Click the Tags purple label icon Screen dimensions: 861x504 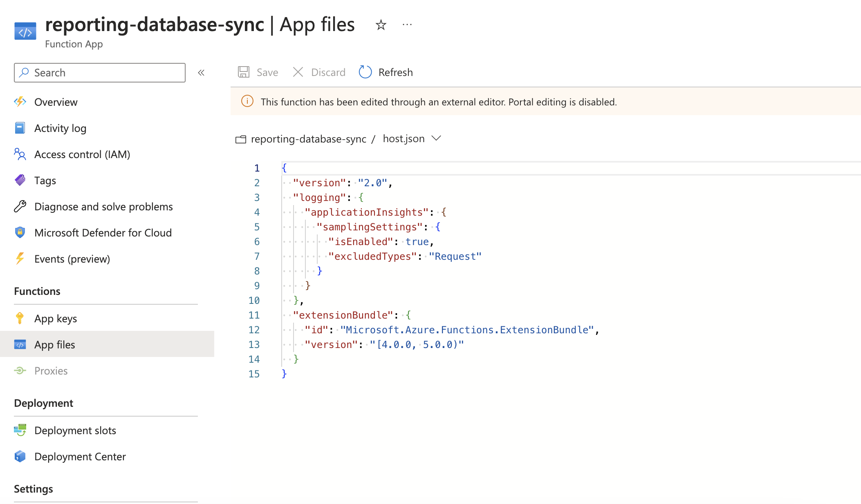20,180
